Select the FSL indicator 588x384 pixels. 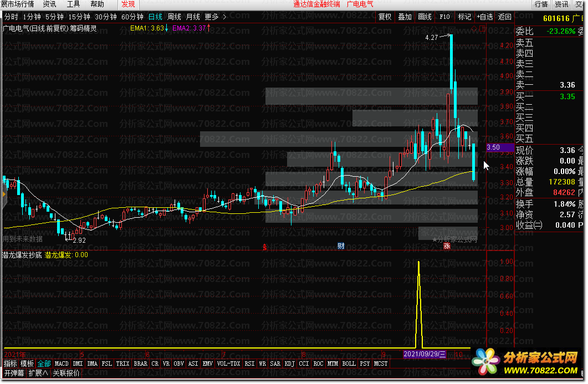point(107,363)
